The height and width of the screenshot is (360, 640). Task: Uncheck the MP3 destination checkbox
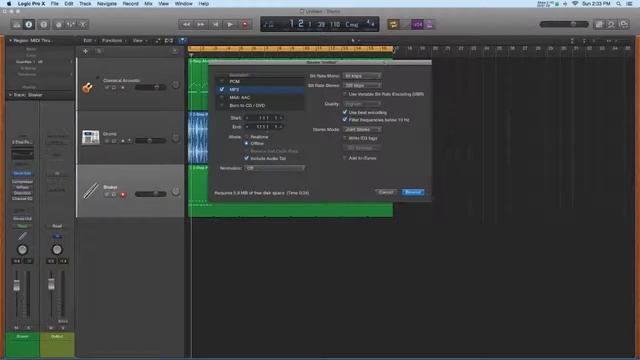click(222, 89)
